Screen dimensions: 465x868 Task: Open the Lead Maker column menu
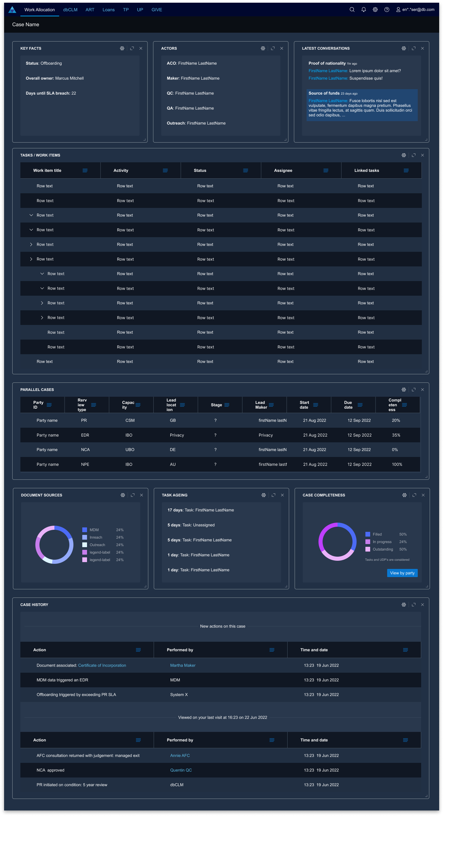tap(271, 405)
